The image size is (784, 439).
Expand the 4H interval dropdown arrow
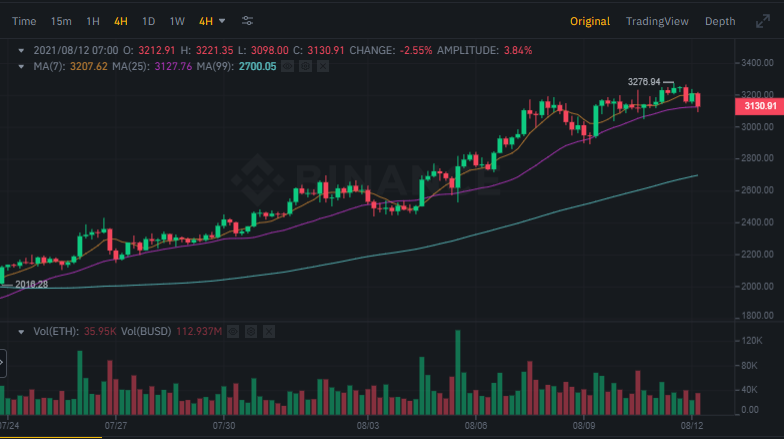tap(221, 21)
